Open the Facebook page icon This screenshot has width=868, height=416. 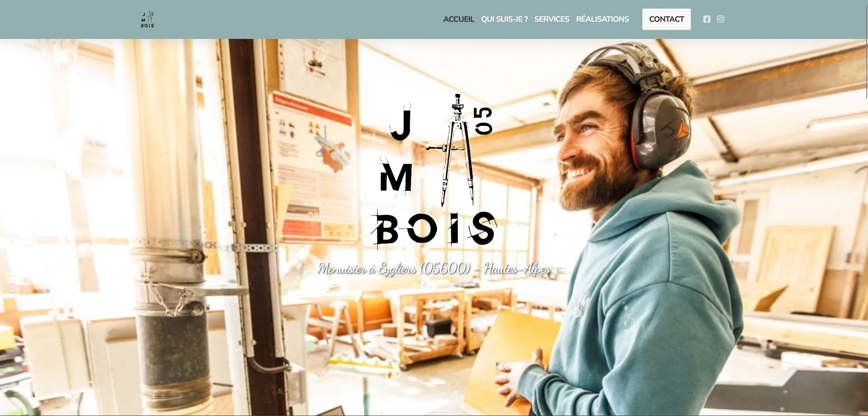pyautogui.click(x=707, y=19)
